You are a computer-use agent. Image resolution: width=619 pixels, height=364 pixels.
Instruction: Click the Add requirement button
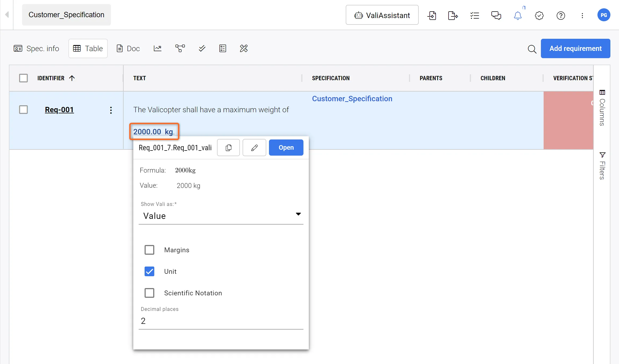[x=575, y=48]
